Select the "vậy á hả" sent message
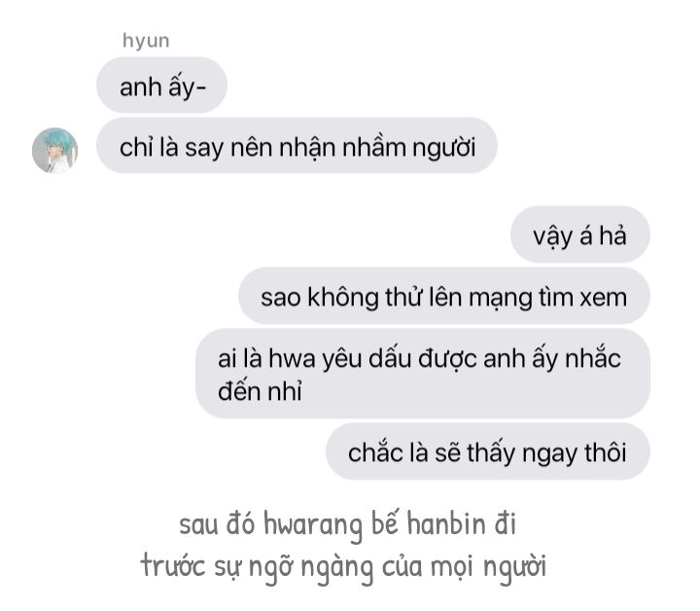This screenshot has height=611, width=700. point(579,234)
